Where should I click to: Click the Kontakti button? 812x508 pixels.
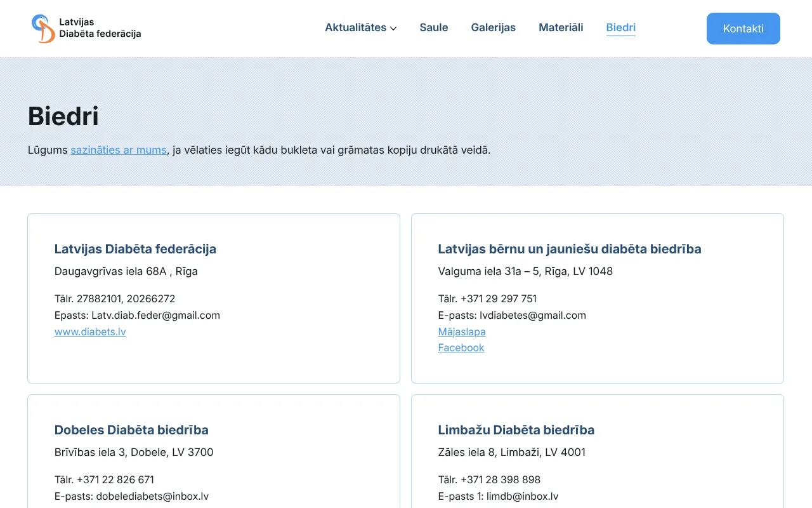click(743, 29)
